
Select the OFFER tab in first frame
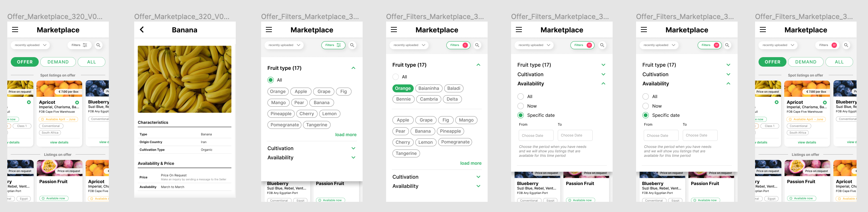(25, 62)
